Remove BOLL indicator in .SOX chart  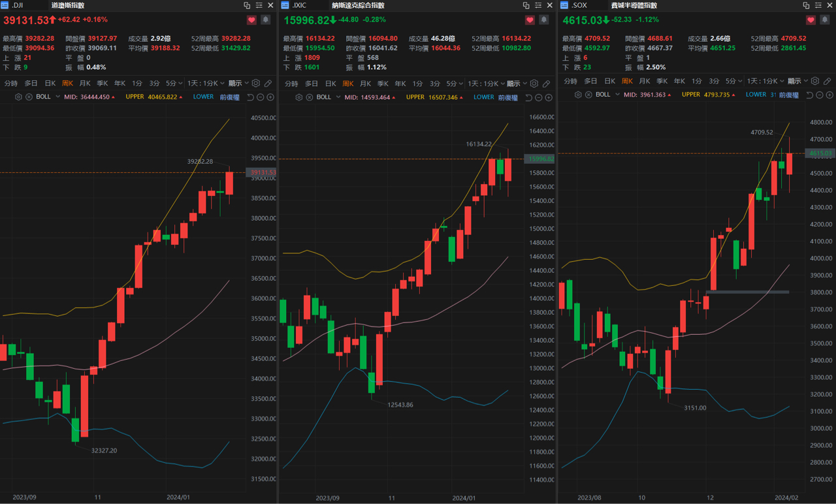pos(589,95)
